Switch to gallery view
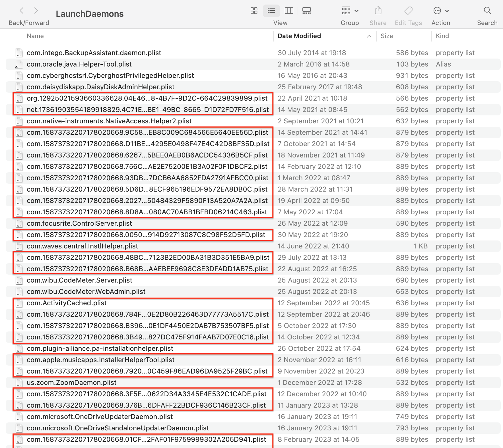503x448 pixels. 306,11
